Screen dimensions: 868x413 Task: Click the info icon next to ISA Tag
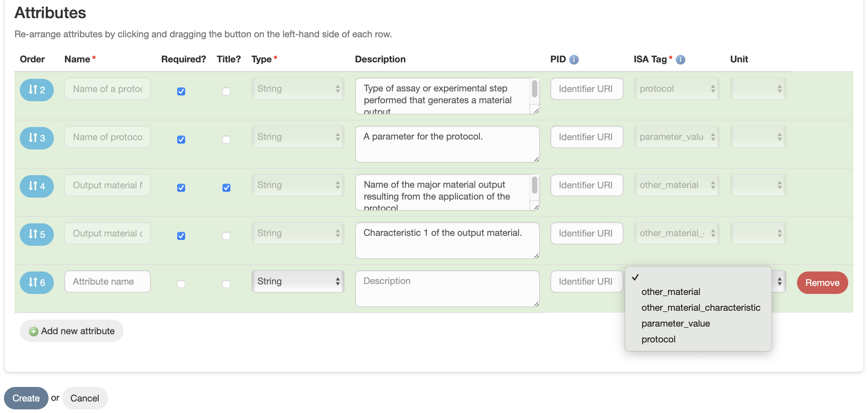680,59
